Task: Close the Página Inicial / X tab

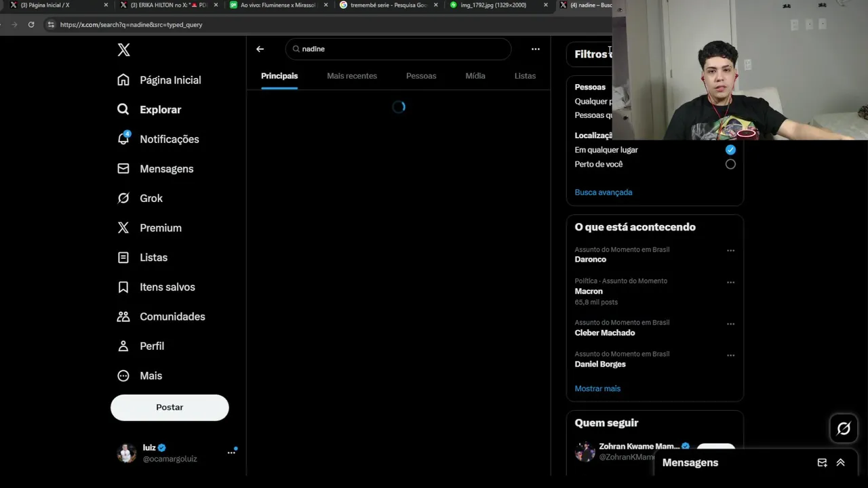Action: click(106, 5)
